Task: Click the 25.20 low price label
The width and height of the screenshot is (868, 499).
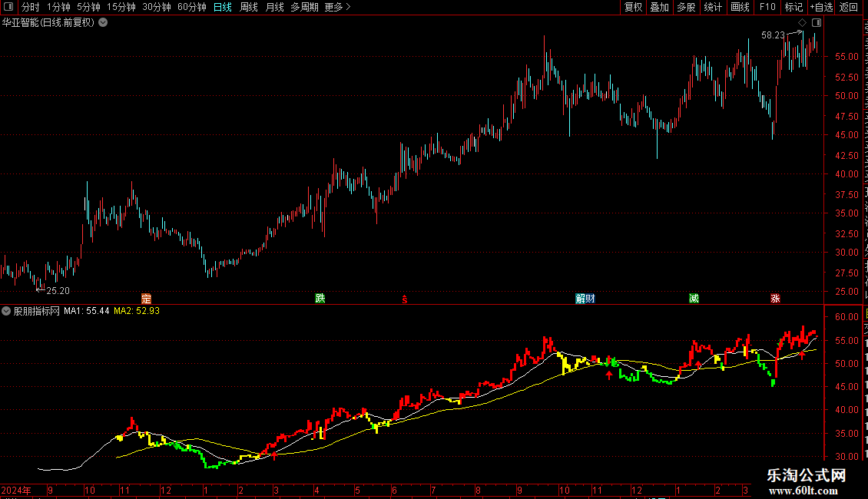Action: point(58,291)
